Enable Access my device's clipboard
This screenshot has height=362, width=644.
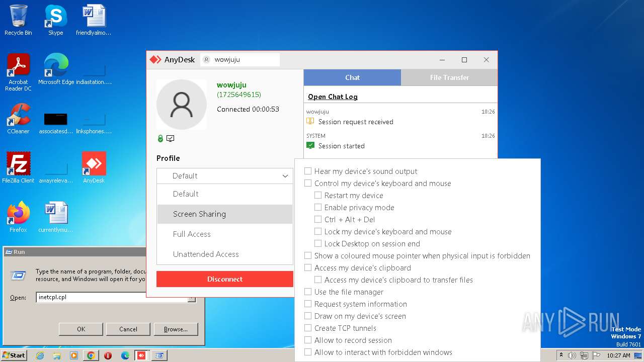[x=308, y=268]
